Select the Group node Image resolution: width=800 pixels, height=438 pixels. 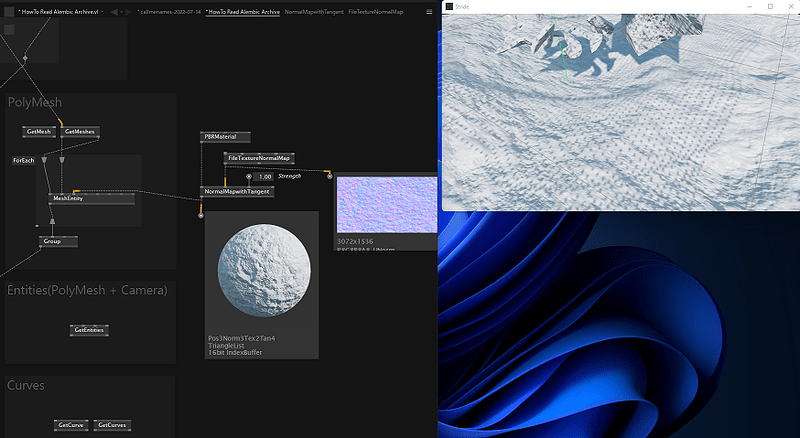point(58,241)
